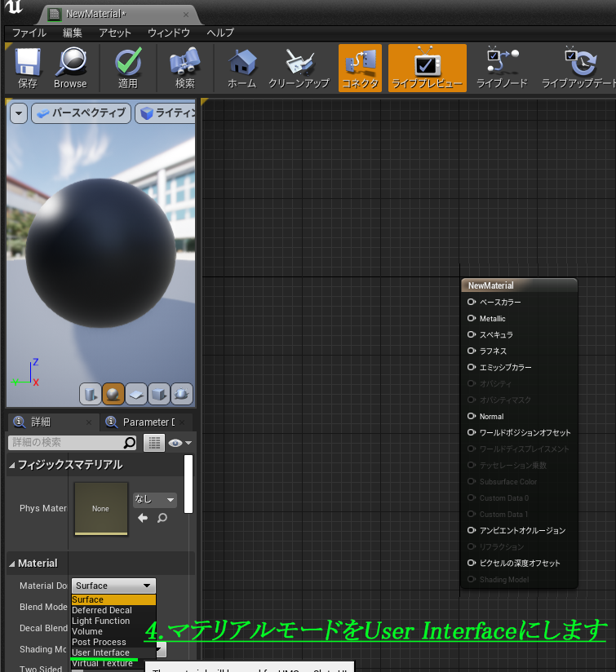Click Unreal Engine logo icon
This screenshot has height=672, width=616.
click(x=15, y=7)
